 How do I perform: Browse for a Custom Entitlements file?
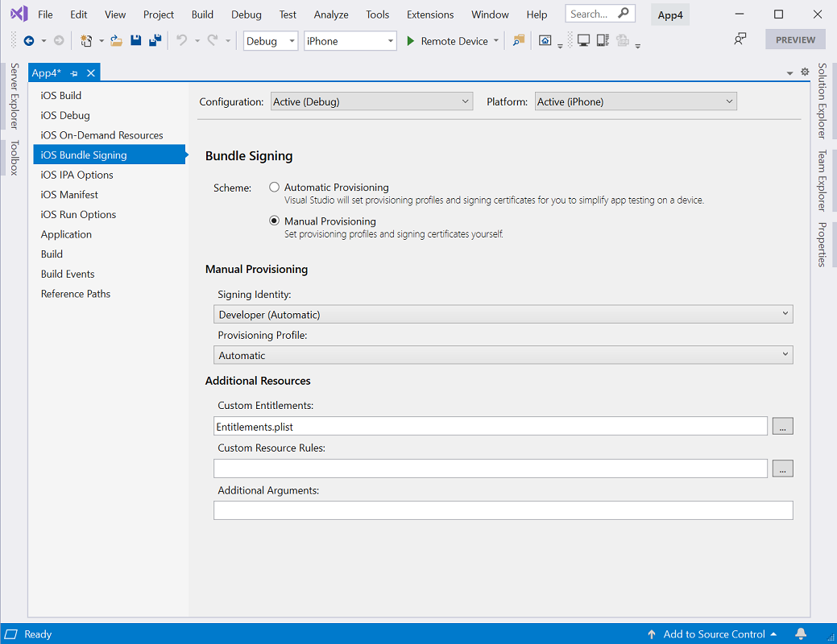click(782, 426)
